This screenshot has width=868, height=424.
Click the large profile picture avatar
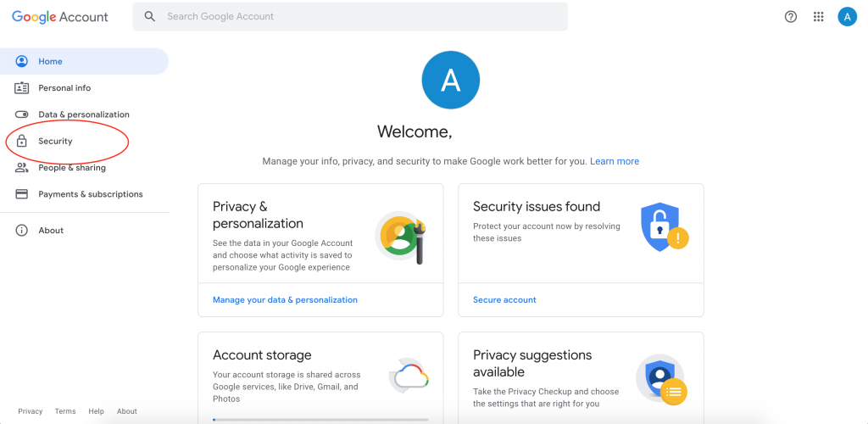point(450,81)
